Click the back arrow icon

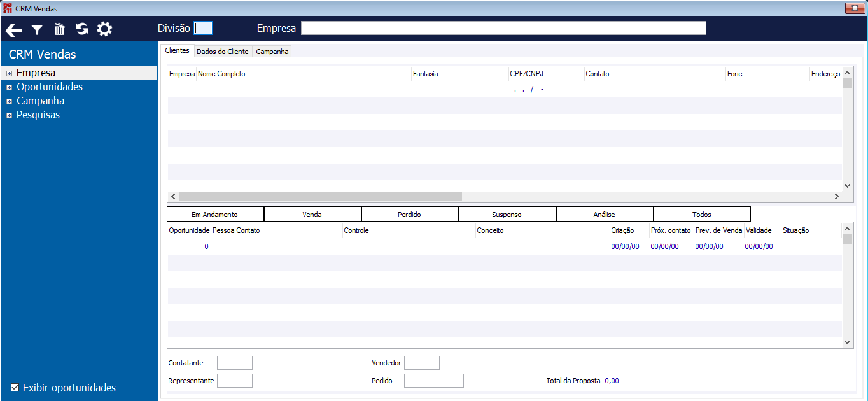[13, 29]
